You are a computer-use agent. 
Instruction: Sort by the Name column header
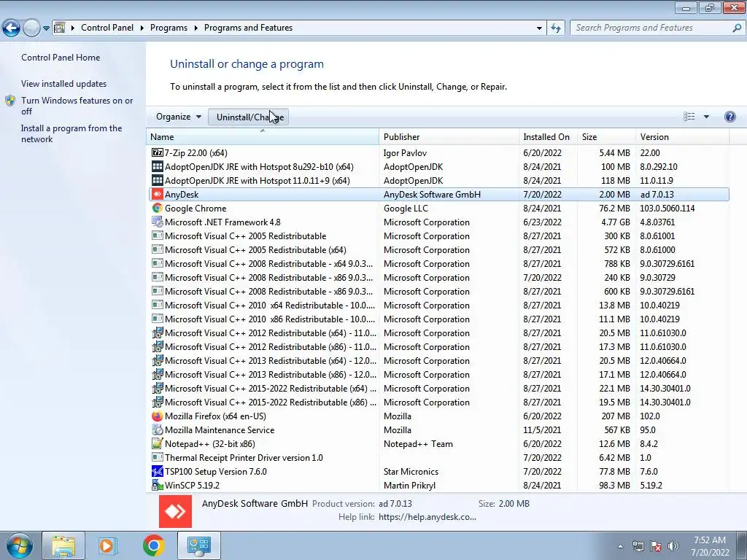pyautogui.click(x=263, y=136)
